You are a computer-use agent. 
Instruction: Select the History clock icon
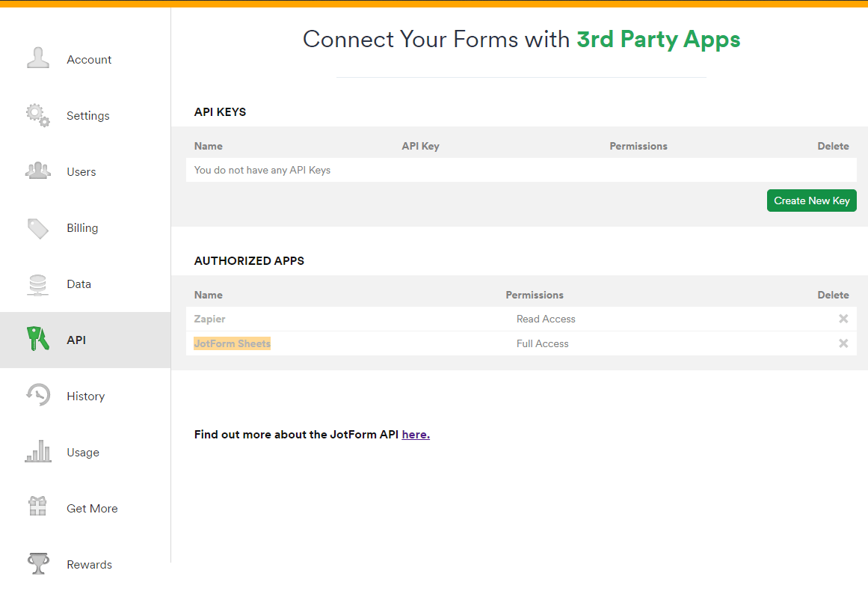pyautogui.click(x=38, y=395)
